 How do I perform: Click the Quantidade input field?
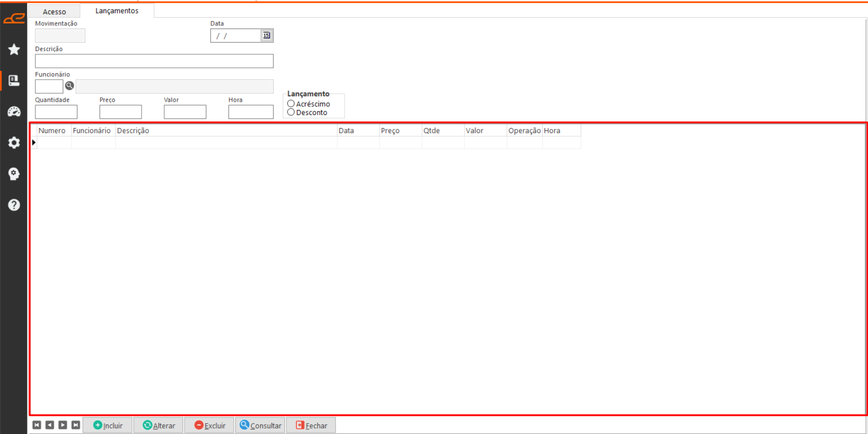tap(56, 112)
